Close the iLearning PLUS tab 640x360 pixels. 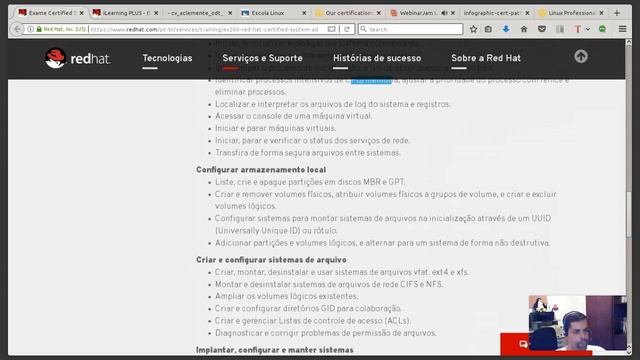pos(156,13)
